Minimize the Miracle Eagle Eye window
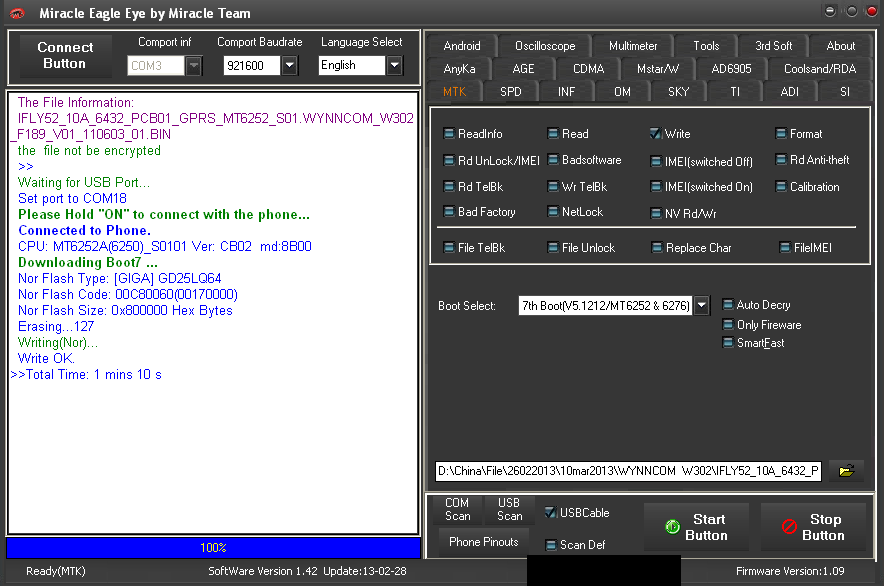884x586 pixels. pos(830,11)
